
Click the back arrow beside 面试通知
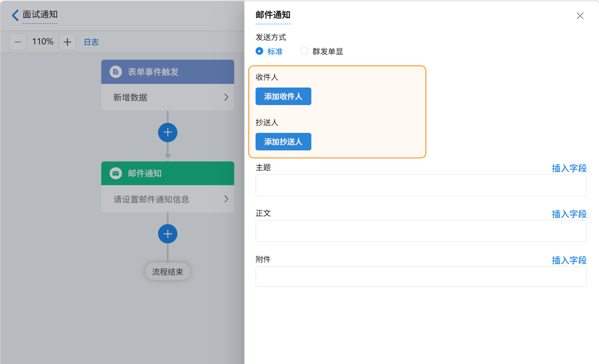pos(15,15)
